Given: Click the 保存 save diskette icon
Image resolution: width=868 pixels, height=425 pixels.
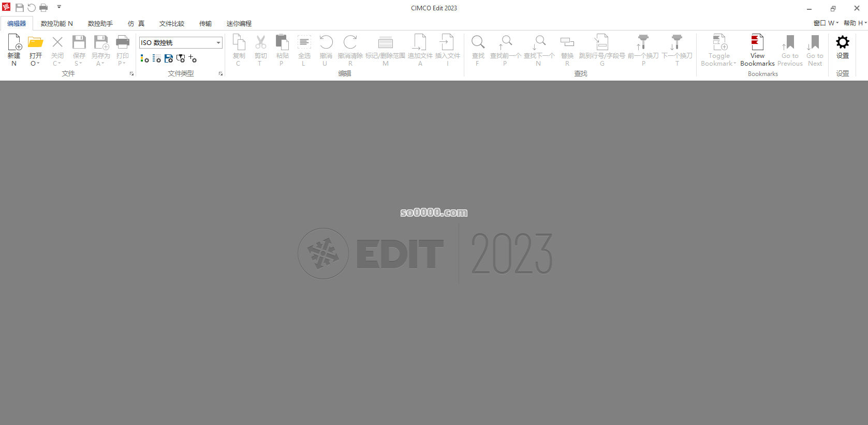Looking at the screenshot, I should click(79, 42).
